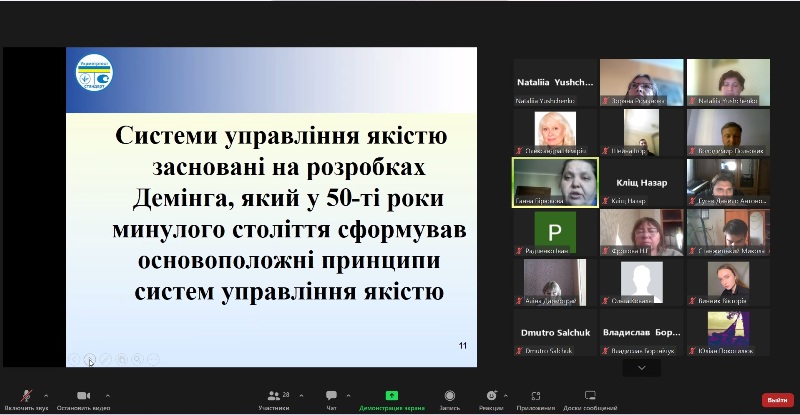This screenshot has height=415, width=800.
Task: Select the gray silhouette avatar tile
Action: pos(642,282)
